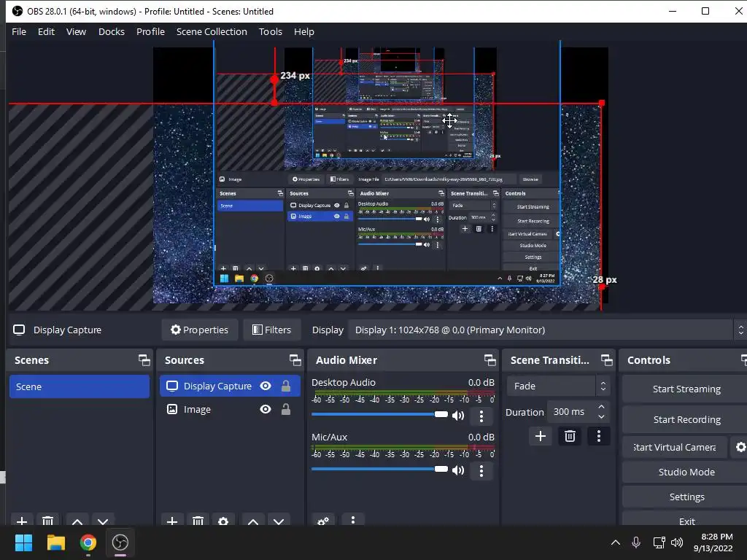Show hidden system tray icons

pyautogui.click(x=616, y=542)
